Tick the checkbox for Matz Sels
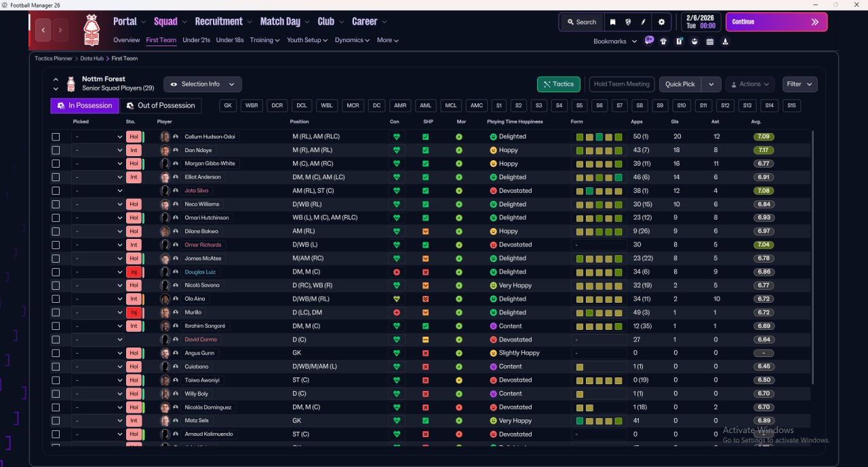This screenshot has width=868, height=467. (56, 421)
